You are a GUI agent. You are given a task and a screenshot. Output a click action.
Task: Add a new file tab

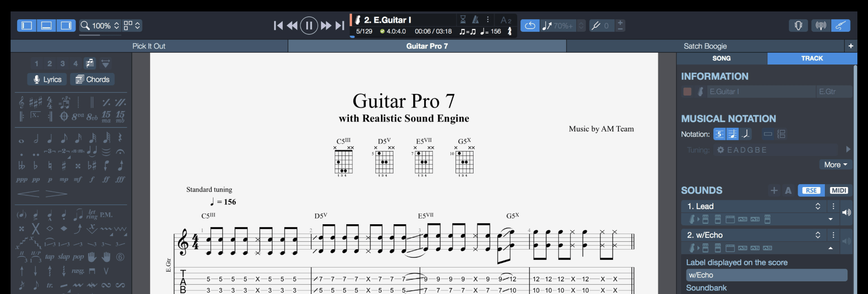(851, 46)
